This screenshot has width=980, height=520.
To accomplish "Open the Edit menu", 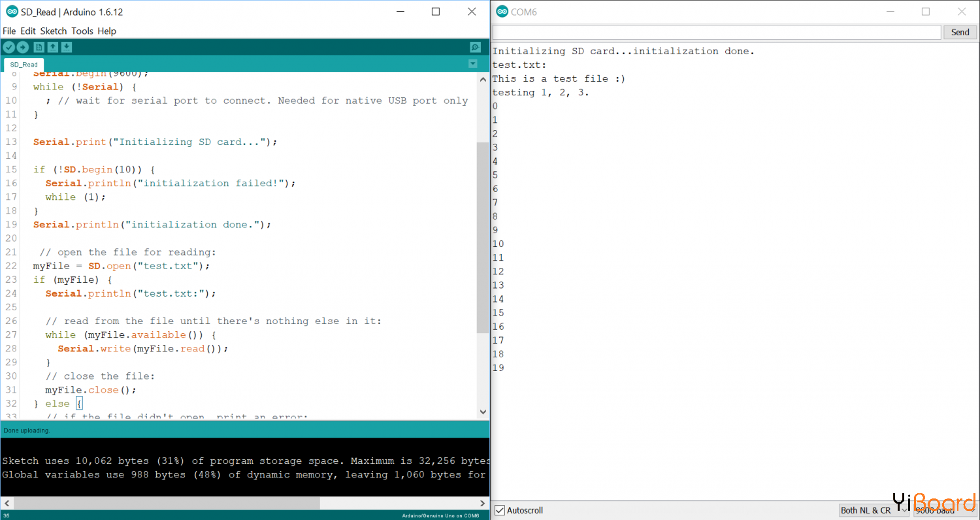I will coord(28,31).
